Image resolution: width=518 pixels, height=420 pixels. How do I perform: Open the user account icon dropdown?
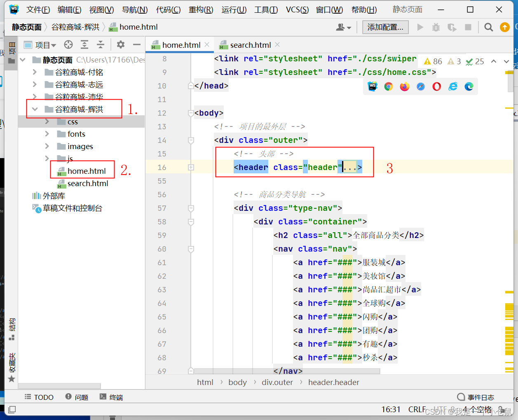click(x=343, y=27)
